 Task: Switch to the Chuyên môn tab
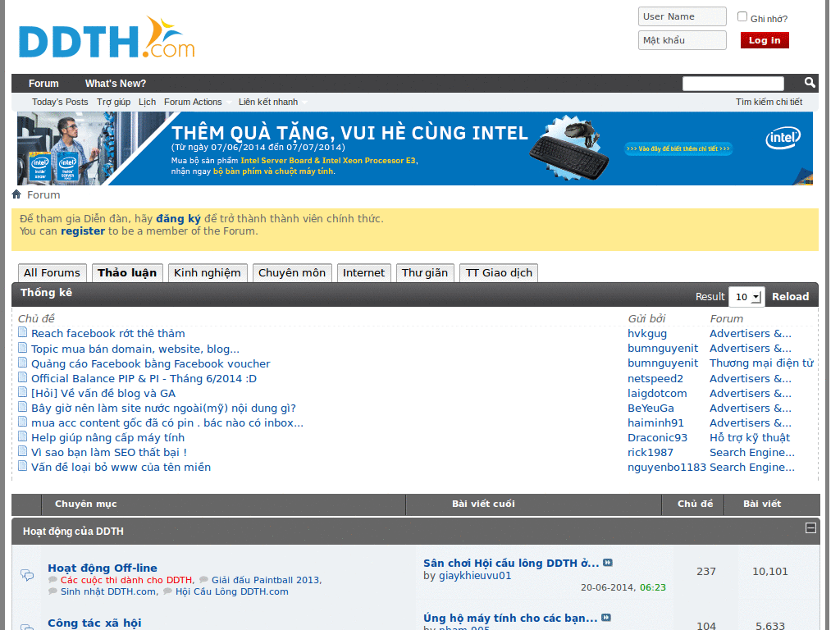pos(292,272)
